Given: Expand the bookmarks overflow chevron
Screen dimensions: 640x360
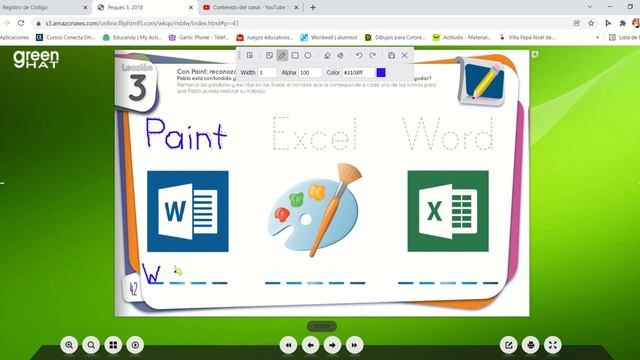Looking at the screenshot, I should pyautogui.click(x=598, y=37).
